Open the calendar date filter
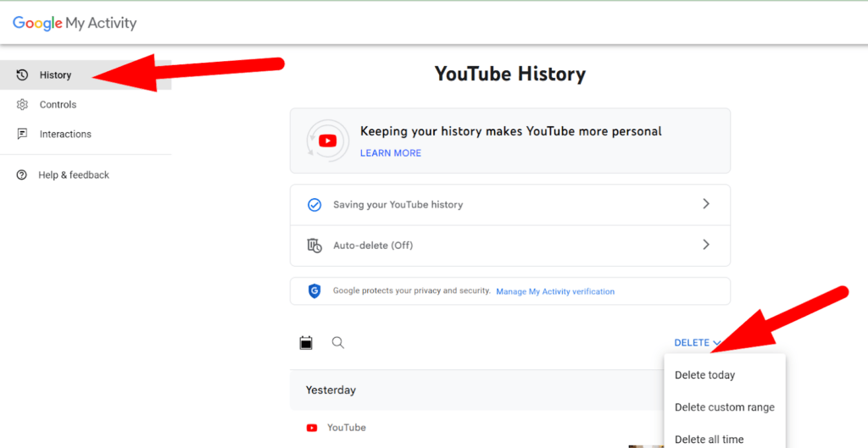Screen dimensions: 868x448 [306, 343]
